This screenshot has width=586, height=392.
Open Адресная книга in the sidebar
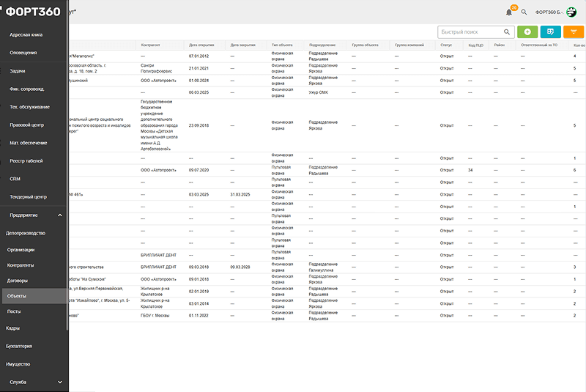[x=26, y=34]
